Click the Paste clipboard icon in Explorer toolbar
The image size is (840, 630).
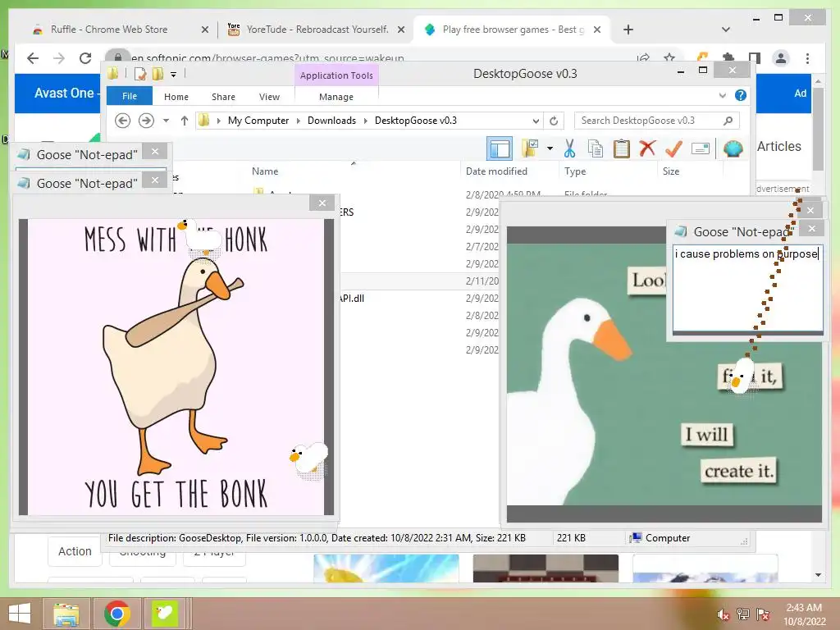[x=622, y=148]
